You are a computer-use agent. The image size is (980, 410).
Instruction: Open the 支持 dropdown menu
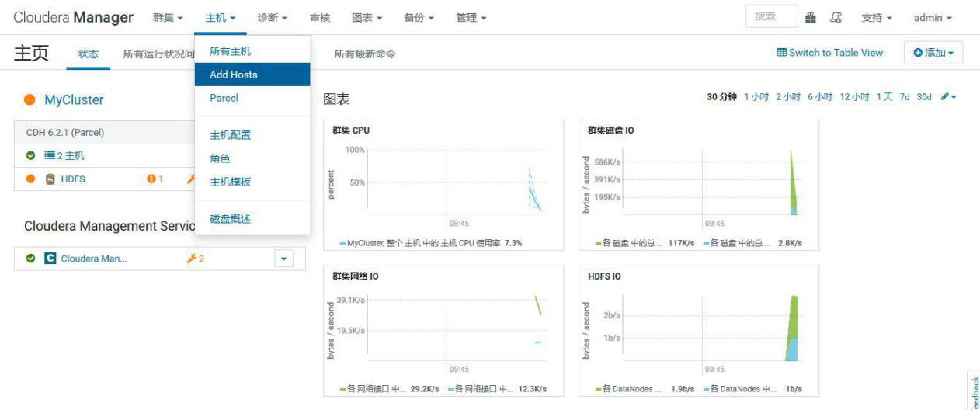pyautogui.click(x=877, y=18)
